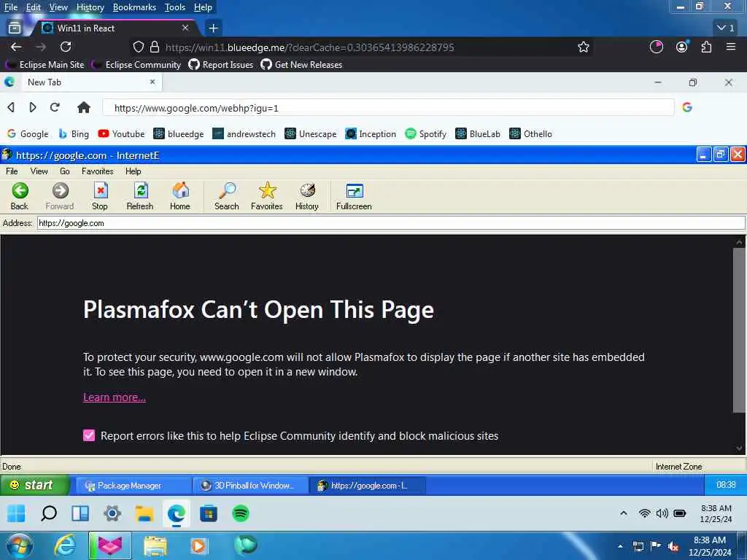Open the Get New Releases bookmark
Viewport: 747px width, 560px height.
click(301, 64)
